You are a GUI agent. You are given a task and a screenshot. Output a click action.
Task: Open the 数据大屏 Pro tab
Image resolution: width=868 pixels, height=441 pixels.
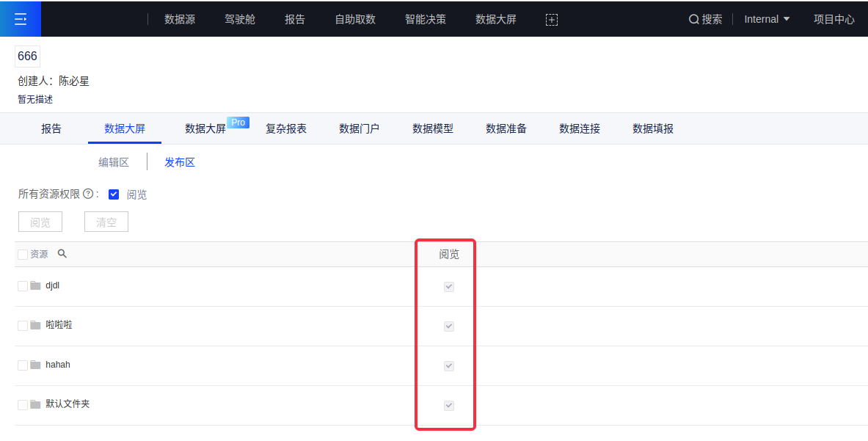pos(205,129)
